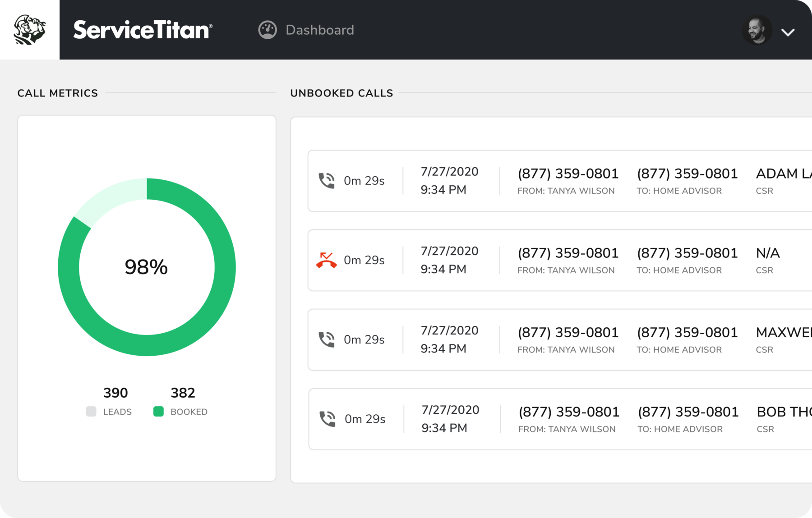Click the ADAM CSR name

(x=784, y=174)
